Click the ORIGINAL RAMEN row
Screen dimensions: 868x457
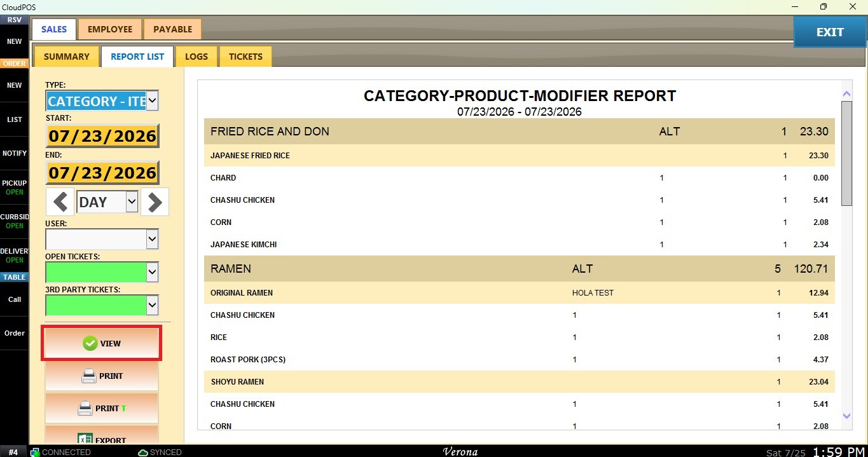click(519, 293)
